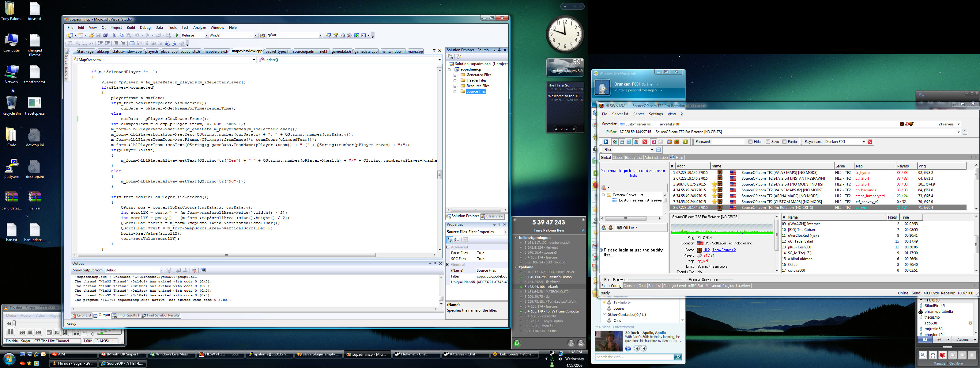Open putty.exe desktop icon
This screenshot has width=980, height=368.
tap(11, 169)
